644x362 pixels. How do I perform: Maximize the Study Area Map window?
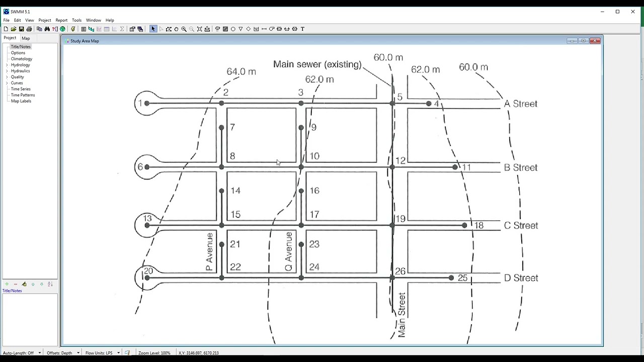click(x=584, y=41)
